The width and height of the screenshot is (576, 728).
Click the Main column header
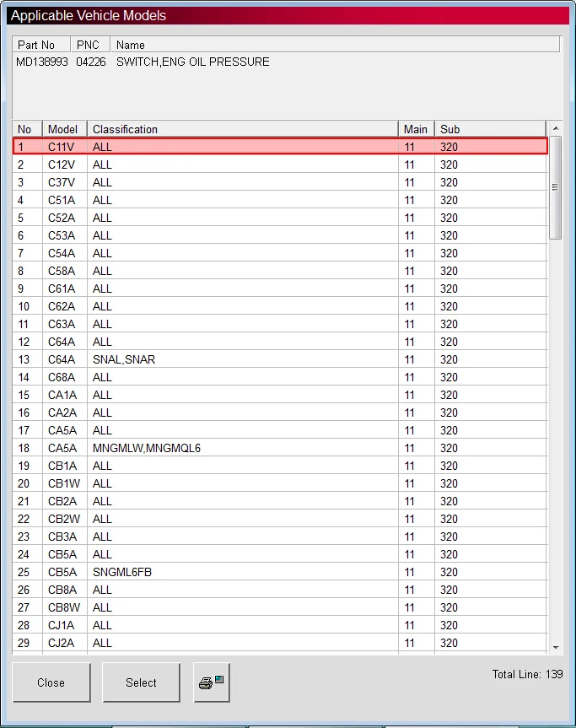(417, 129)
